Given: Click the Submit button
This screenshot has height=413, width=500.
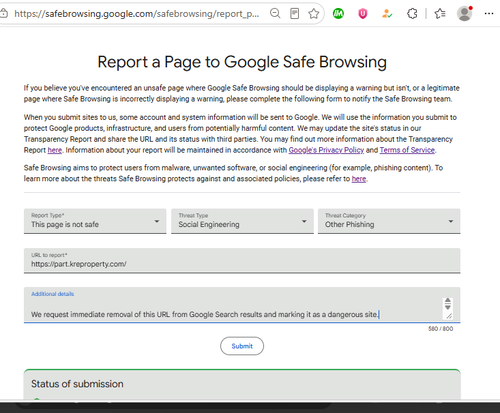Looking at the screenshot, I should [x=242, y=346].
